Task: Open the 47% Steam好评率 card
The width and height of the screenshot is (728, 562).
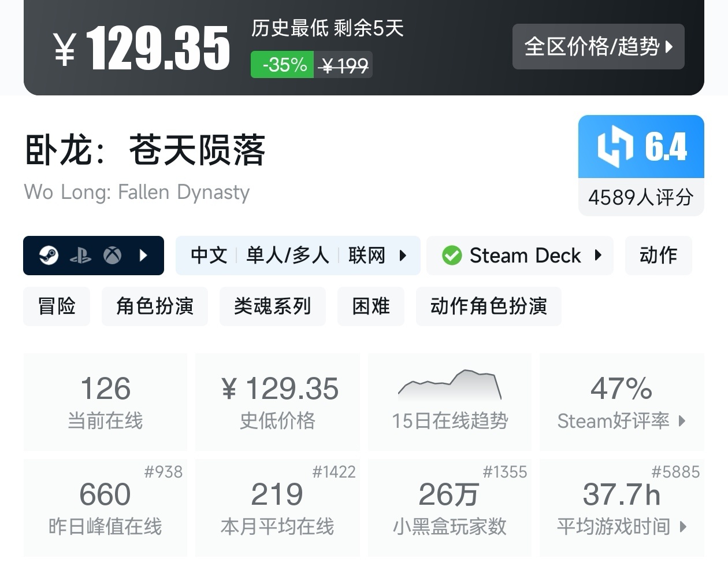Action: [x=622, y=402]
